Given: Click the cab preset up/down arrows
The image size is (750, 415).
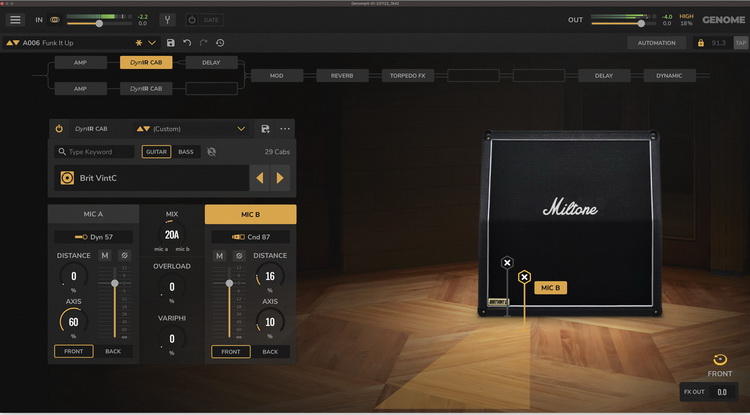Looking at the screenshot, I should [x=143, y=129].
